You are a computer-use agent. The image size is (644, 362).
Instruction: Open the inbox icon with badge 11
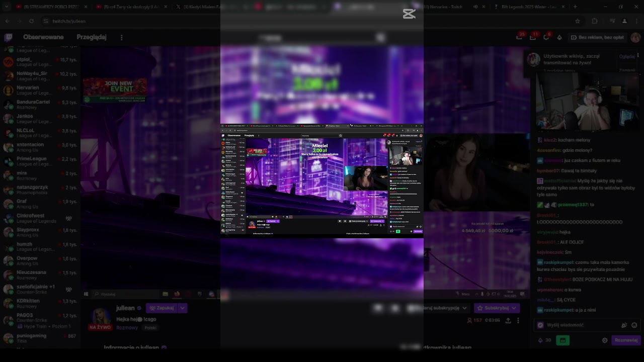[533, 37]
